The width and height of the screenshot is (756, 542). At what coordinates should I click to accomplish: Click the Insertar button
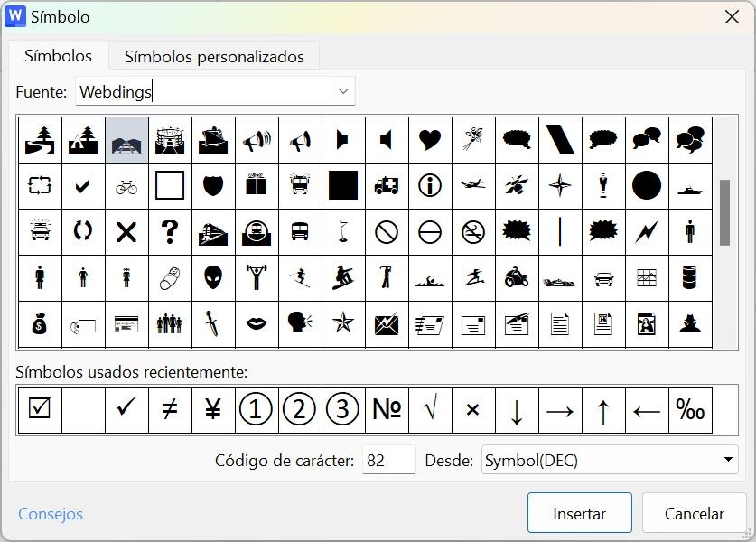pyautogui.click(x=579, y=513)
